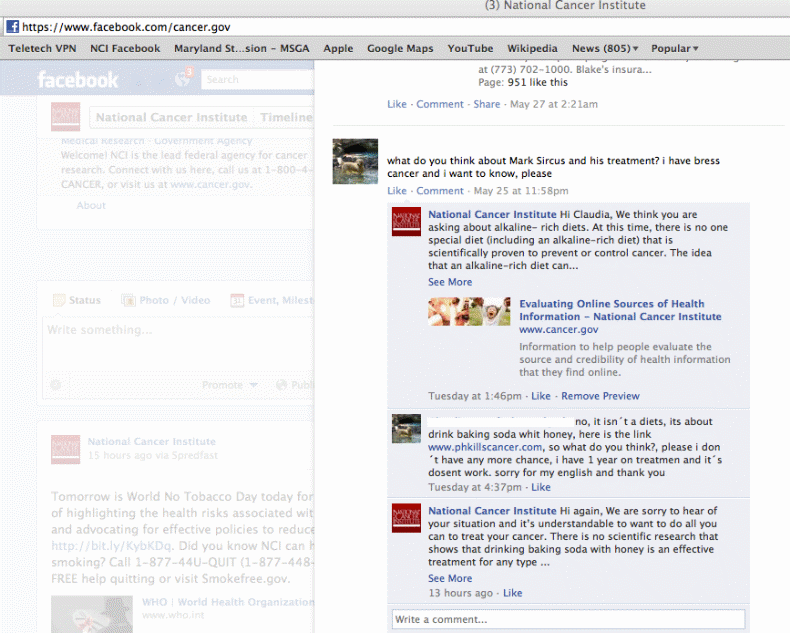Like the Tuesday 1:46pm reply
The width and height of the screenshot is (790, 633).
541,396
